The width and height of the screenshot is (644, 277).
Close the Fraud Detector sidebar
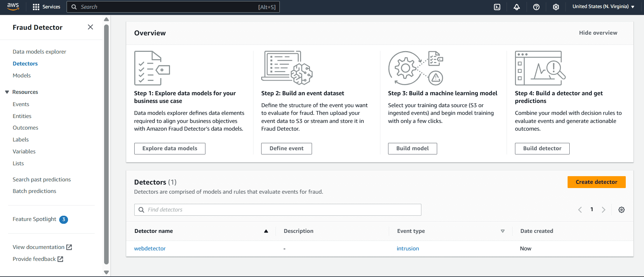pyautogui.click(x=90, y=27)
